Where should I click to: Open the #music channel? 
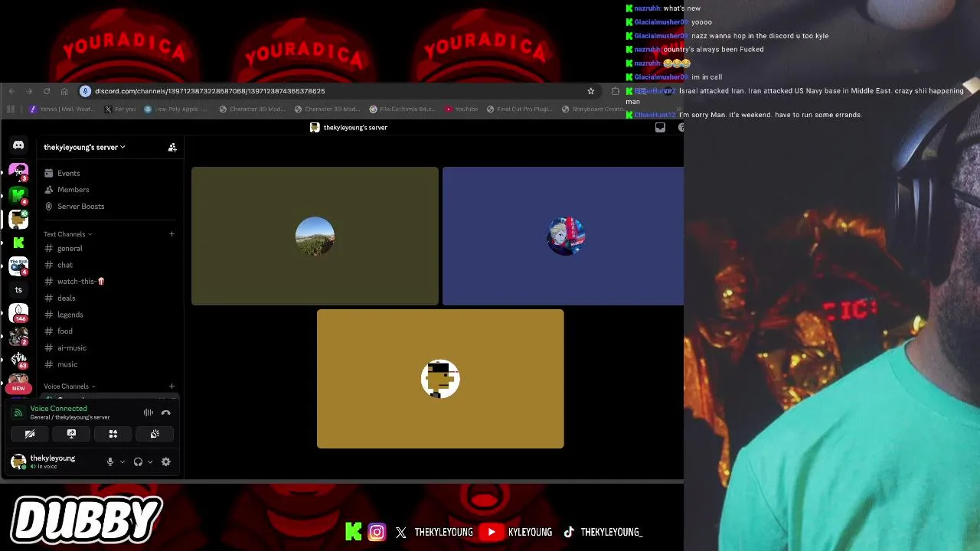click(x=109, y=364)
